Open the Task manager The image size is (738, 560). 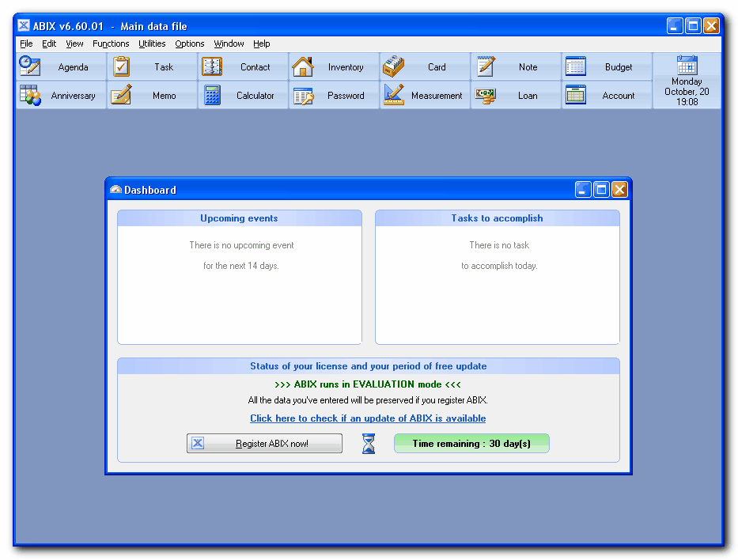[x=152, y=67]
